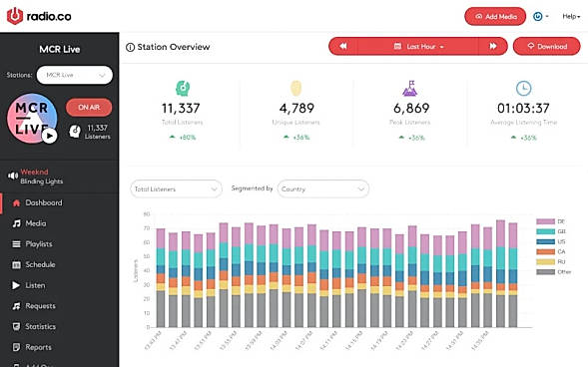Click the Download button

click(x=546, y=47)
